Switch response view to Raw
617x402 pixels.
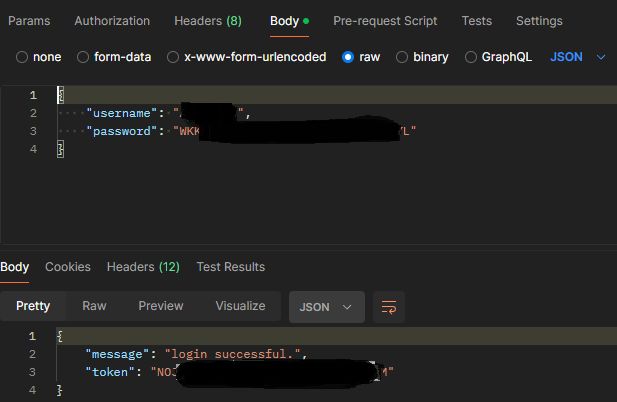(x=94, y=306)
